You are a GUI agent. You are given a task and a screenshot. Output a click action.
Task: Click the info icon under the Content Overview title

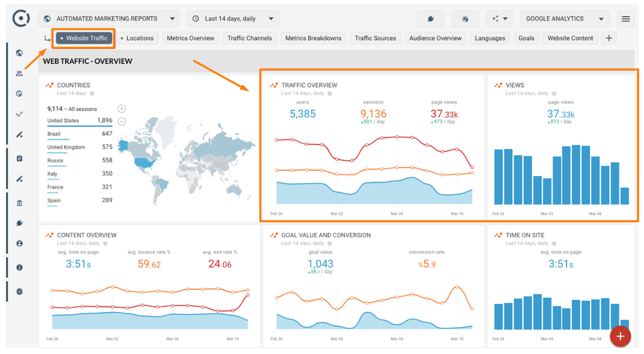point(105,243)
